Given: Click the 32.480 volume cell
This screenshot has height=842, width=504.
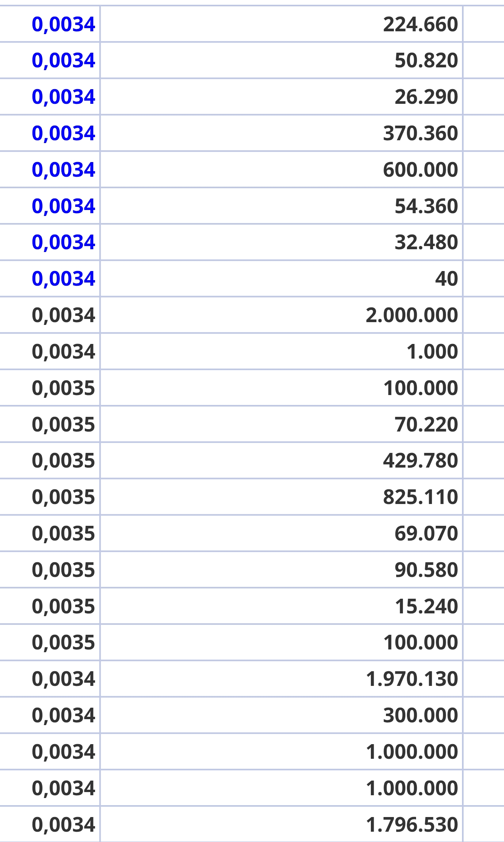Looking at the screenshot, I should coord(281,242).
